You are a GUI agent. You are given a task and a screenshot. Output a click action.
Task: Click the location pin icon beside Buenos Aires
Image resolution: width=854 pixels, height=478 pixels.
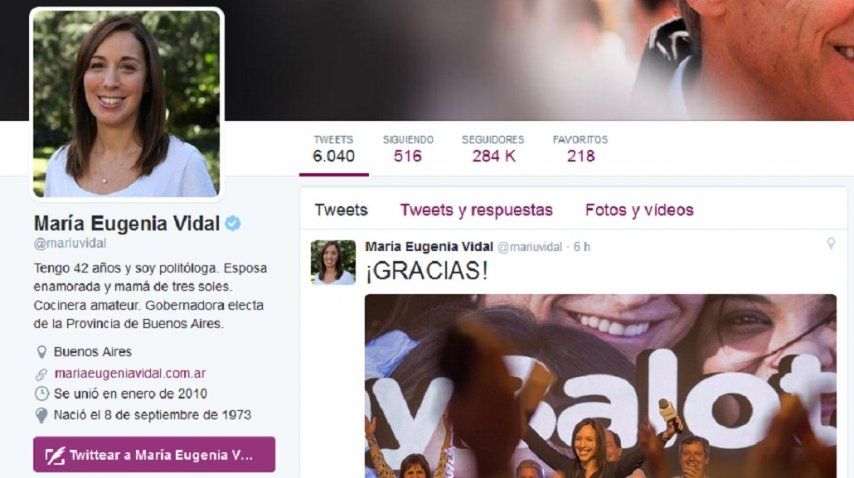(41, 352)
